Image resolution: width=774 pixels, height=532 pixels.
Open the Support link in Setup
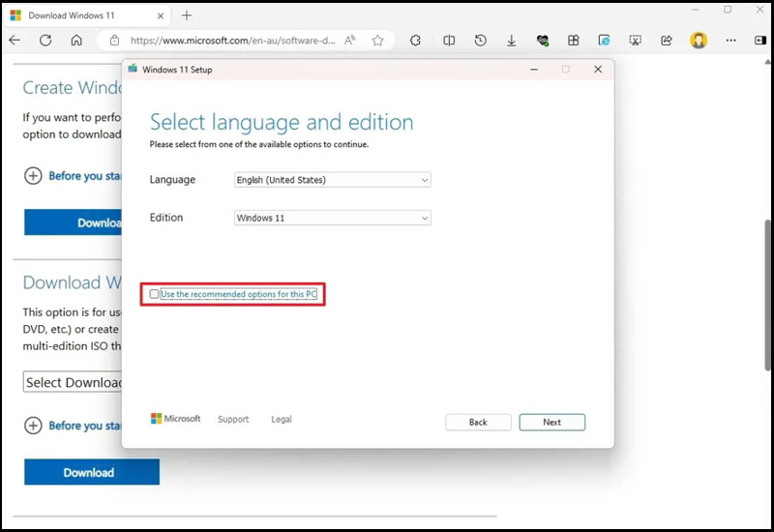tap(233, 419)
